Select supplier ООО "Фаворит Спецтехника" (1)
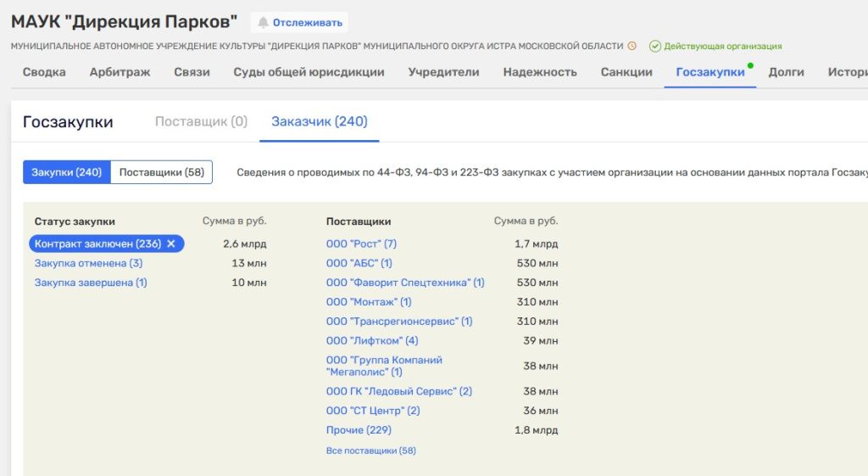 (x=405, y=283)
